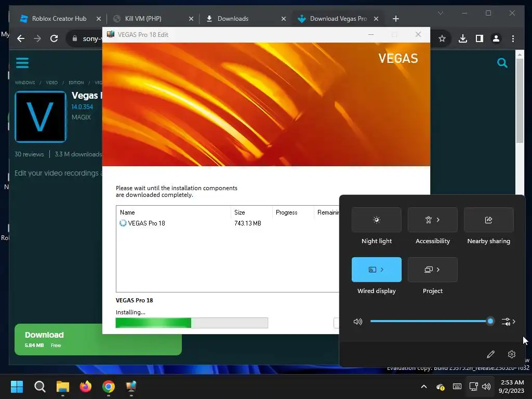Screen dimensions: 532x399
Task: Open Firefox from the taskbar
Action: (86, 387)
